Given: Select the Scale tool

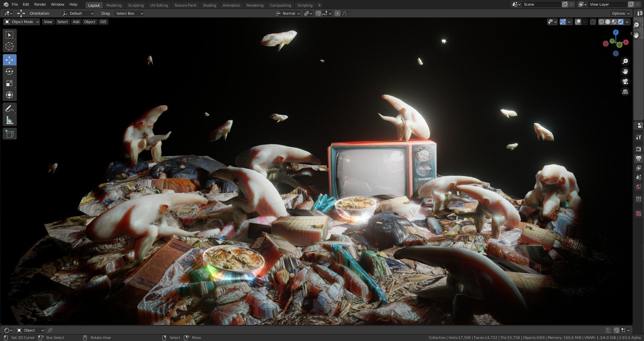Looking at the screenshot, I should pos(9,83).
